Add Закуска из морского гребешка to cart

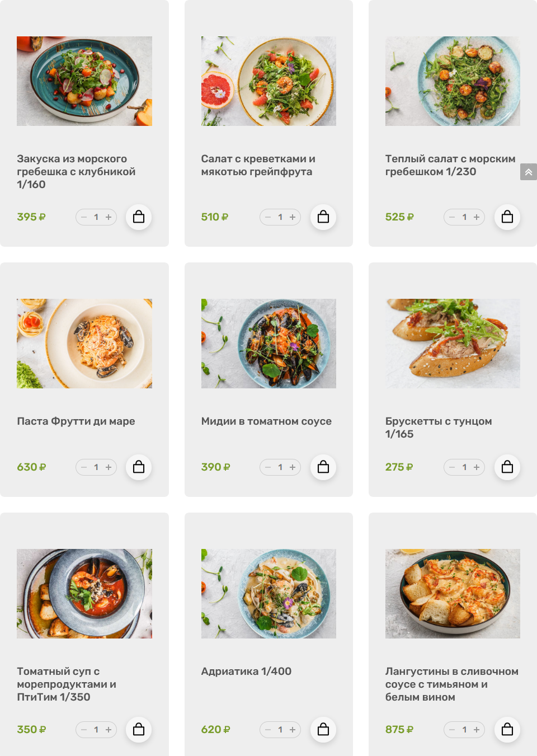click(x=139, y=217)
